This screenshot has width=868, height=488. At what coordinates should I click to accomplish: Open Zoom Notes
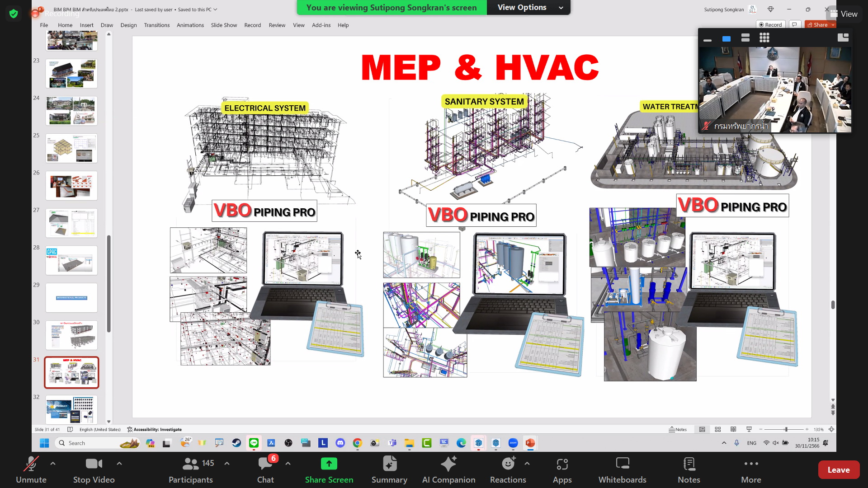click(689, 470)
